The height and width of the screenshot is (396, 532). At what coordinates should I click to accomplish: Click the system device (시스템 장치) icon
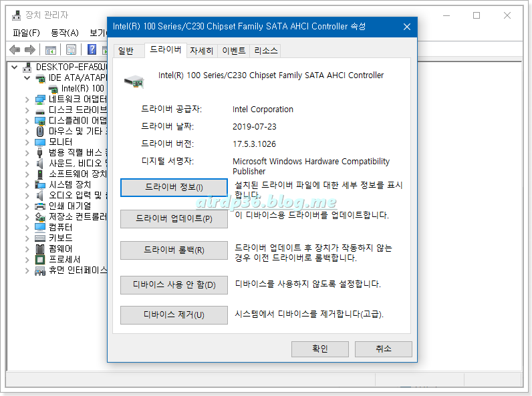(x=40, y=185)
